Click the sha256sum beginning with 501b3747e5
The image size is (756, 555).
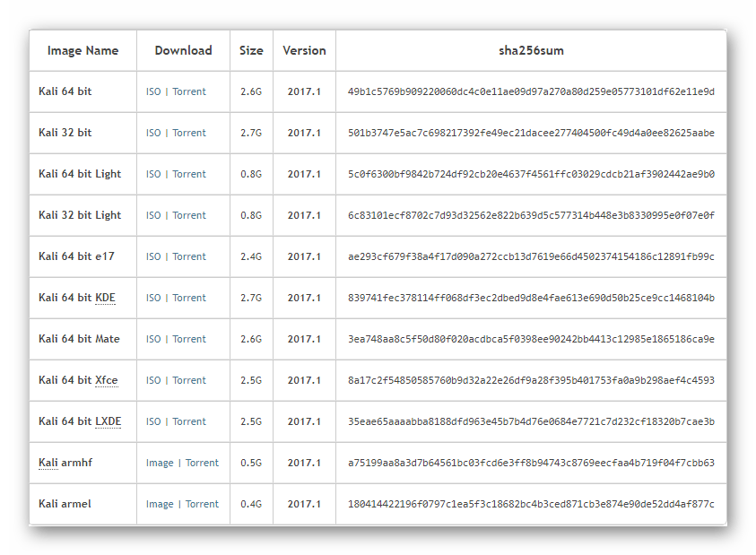pos(531,133)
